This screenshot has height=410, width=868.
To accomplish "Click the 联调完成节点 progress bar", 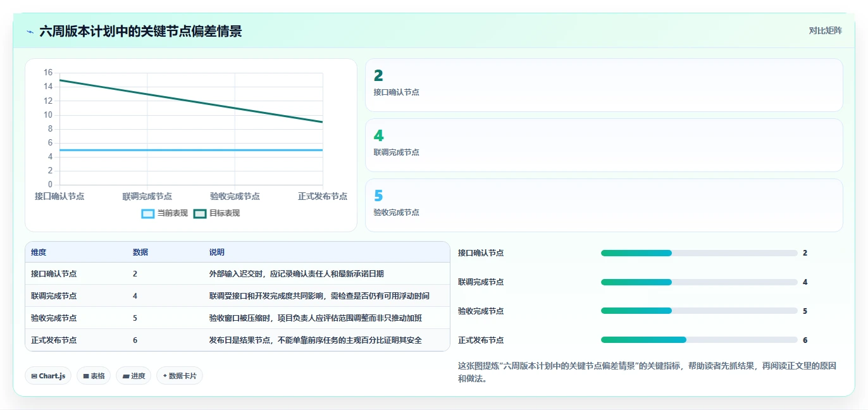I will (x=699, y=282).
